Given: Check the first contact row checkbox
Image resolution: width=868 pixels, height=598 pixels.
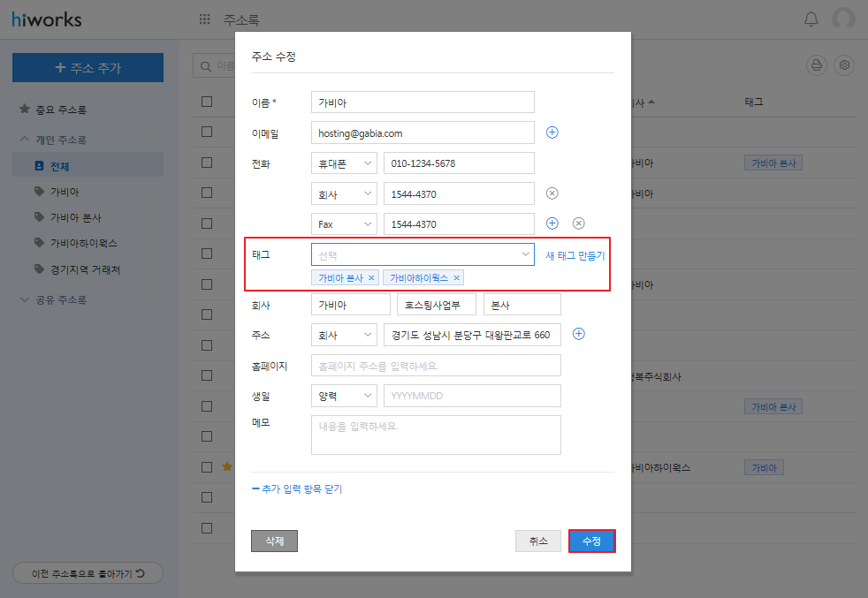Looking at the screenshot, I should click(x=207, y=132).
